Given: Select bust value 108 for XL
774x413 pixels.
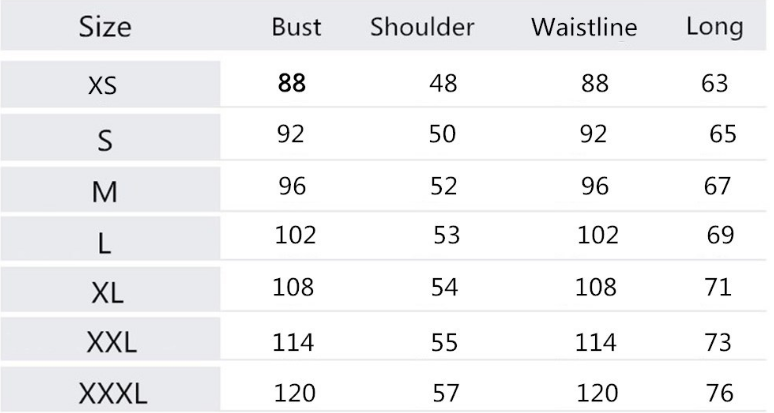Looking at the screenshot, I should coord(294,289).
